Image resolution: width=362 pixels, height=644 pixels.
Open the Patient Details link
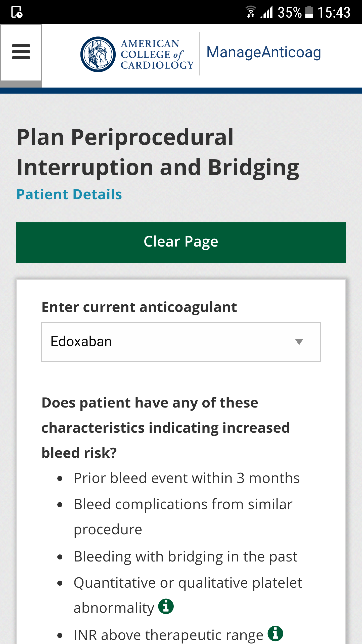pyautogui.click(x=69, y=194)
